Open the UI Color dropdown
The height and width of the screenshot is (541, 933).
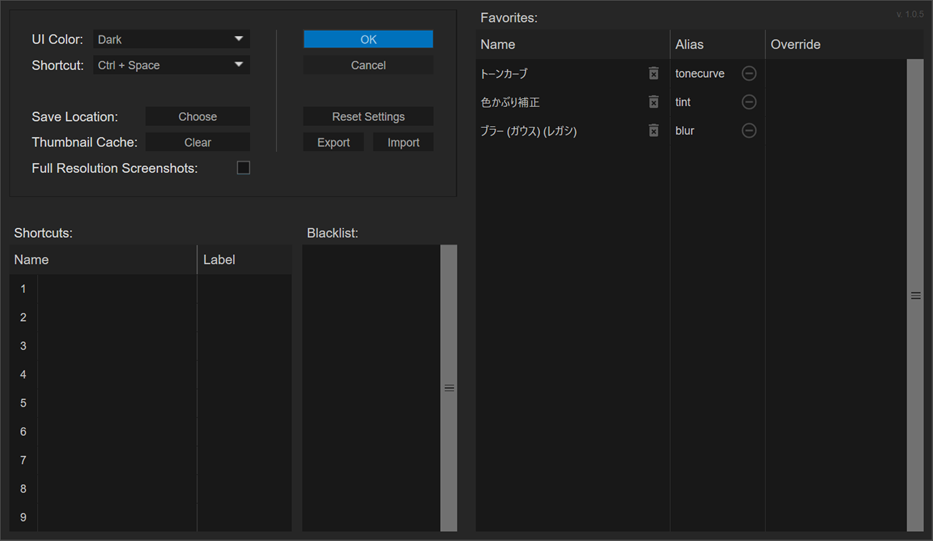(x=171, y=40)
